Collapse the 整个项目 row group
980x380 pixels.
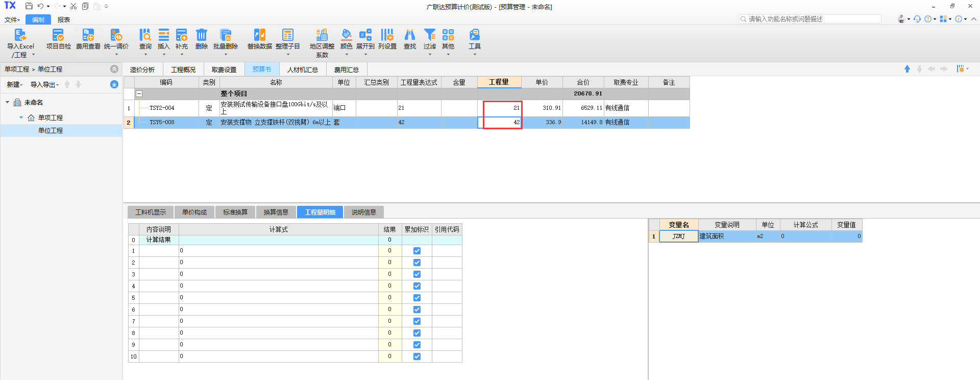point(139,94)
